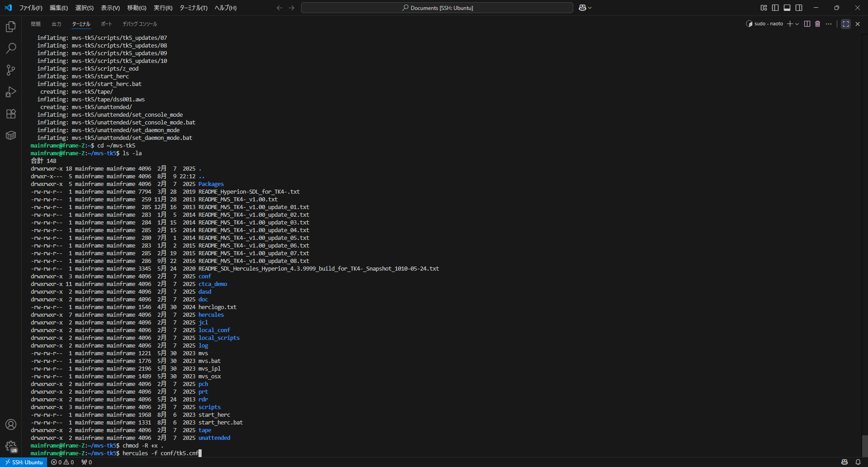The height and width of the screenshot is (467, 868).
Task: Select the 'sudo - naoto' terminal label
Action: [764, 24]
